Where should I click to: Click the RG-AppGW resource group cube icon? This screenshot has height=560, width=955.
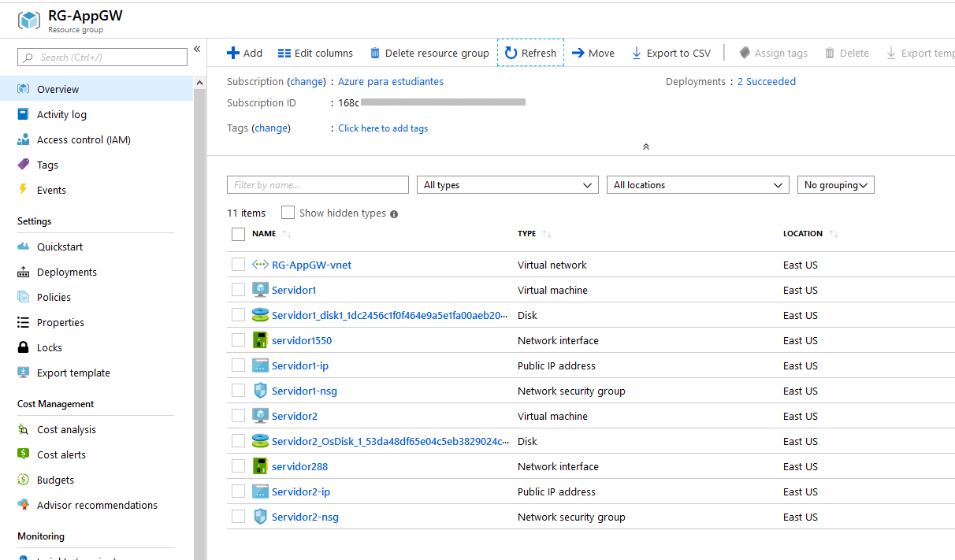coord(29,20)
